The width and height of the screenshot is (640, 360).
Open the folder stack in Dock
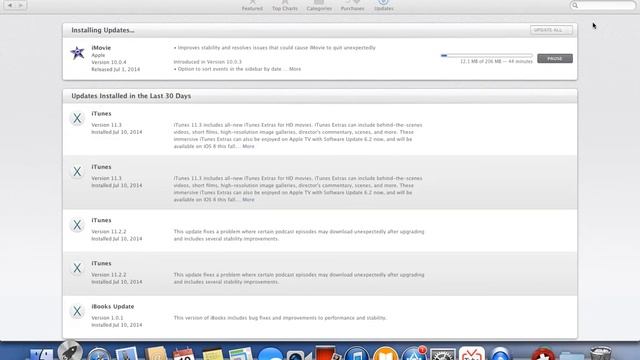[571, 355]
